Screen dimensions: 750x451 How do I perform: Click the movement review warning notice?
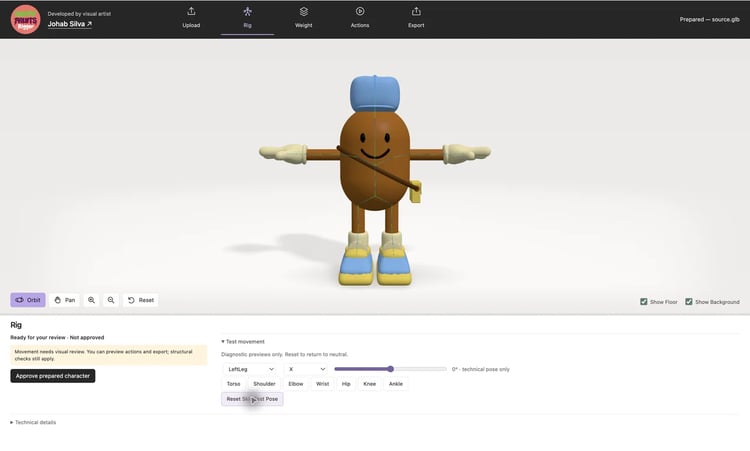point(109,355)
